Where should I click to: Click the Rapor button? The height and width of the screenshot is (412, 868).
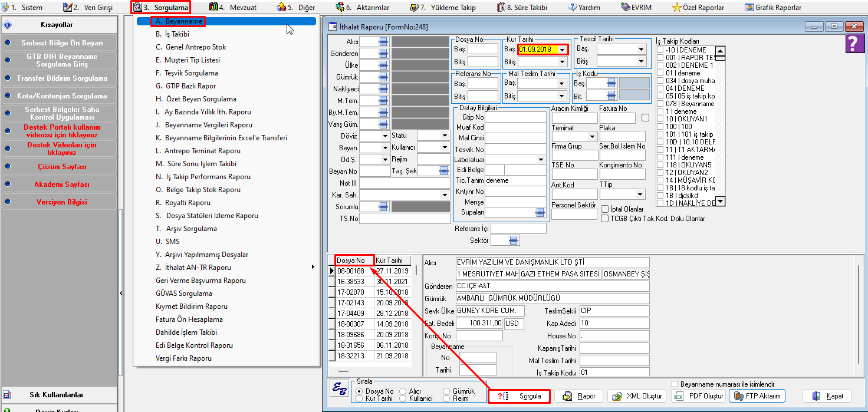pyautogui.click(x=578, y=396)
